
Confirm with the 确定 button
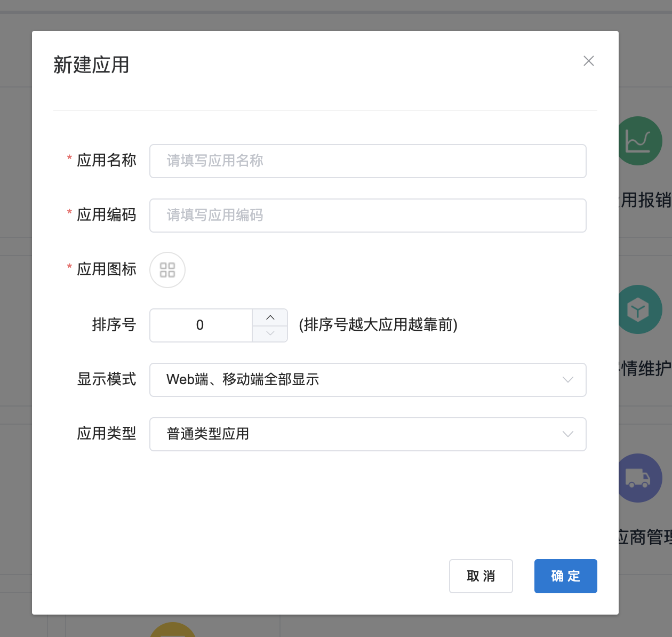pos(566,576)
